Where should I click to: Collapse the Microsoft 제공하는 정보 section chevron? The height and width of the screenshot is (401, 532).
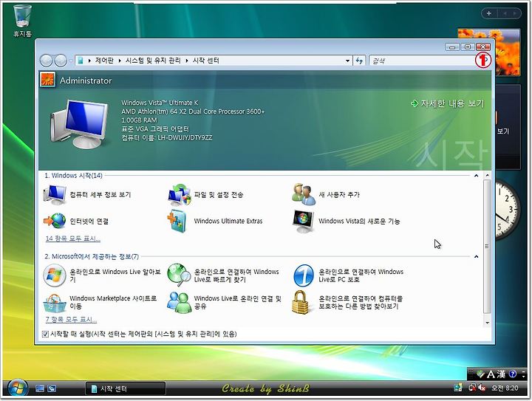click(x=476, y=256)
